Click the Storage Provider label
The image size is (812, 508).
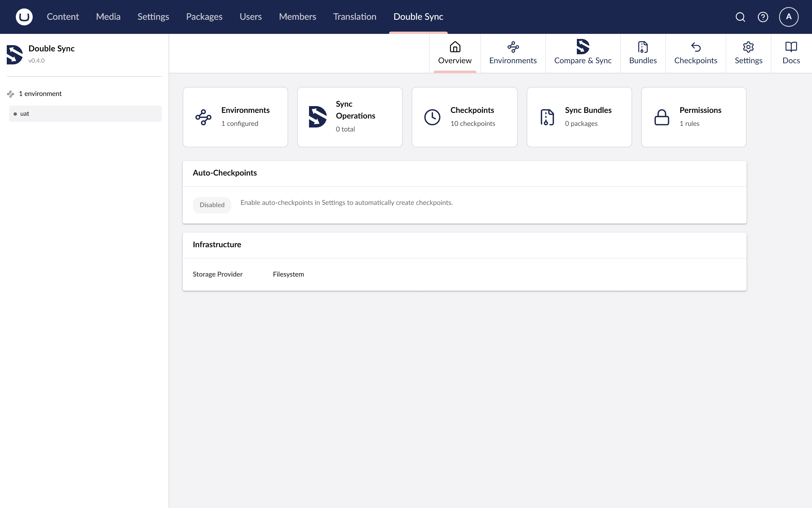(218, 274)
